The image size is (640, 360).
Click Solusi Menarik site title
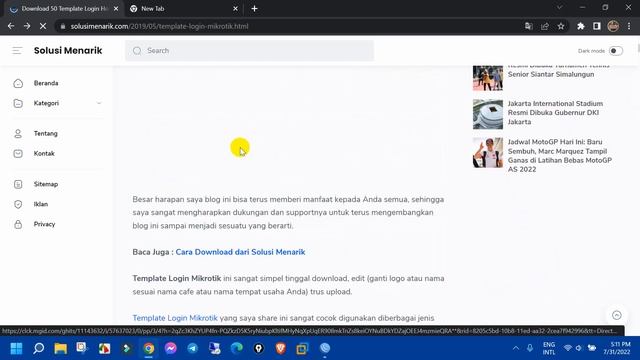(x=68, y=51)
